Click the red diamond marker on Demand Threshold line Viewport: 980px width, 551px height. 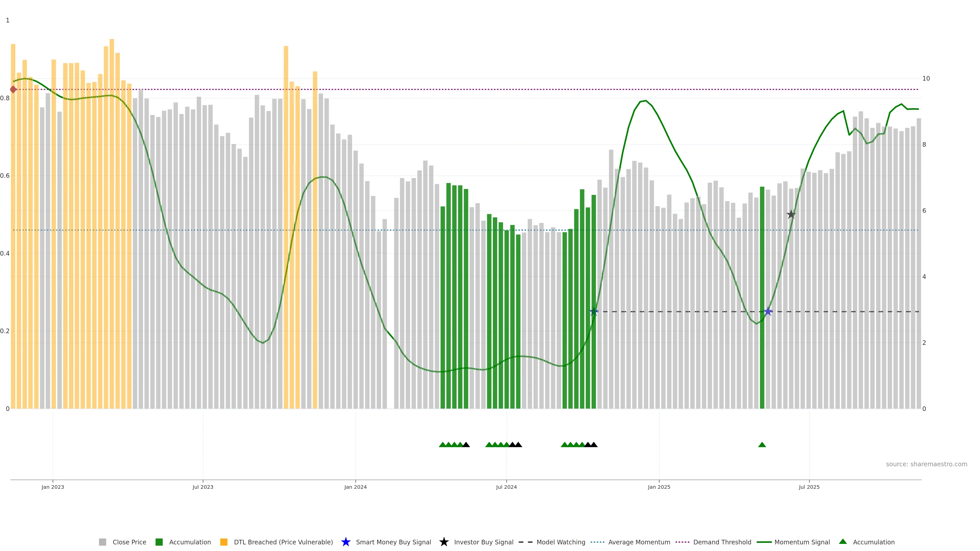(x=13, y=89)
